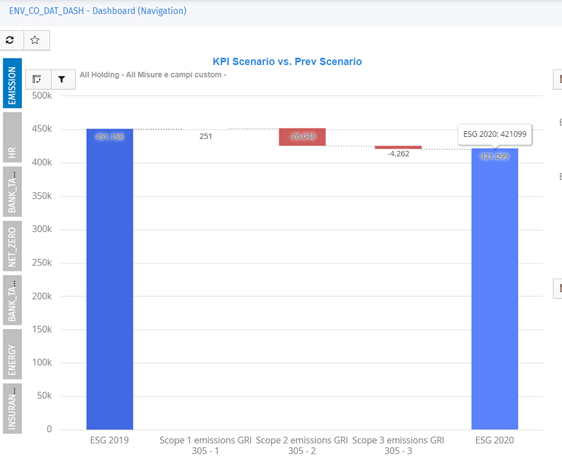Click the red Scope 2 emissions bar
This screenshot has height=472, width=562.
pos(302,137)
